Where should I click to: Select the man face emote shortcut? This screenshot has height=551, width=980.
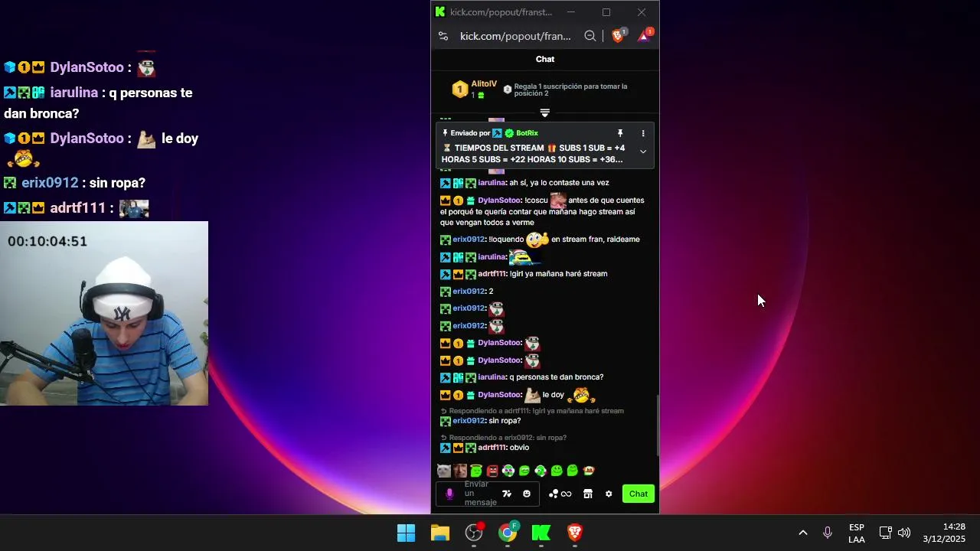[459, 471]
